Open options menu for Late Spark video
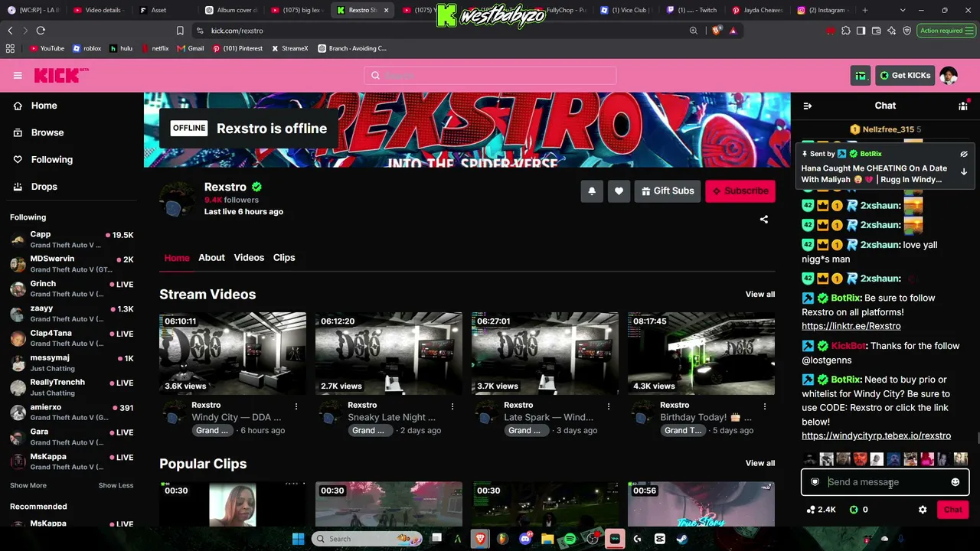 pyautogui.click(x=609, y=406)
